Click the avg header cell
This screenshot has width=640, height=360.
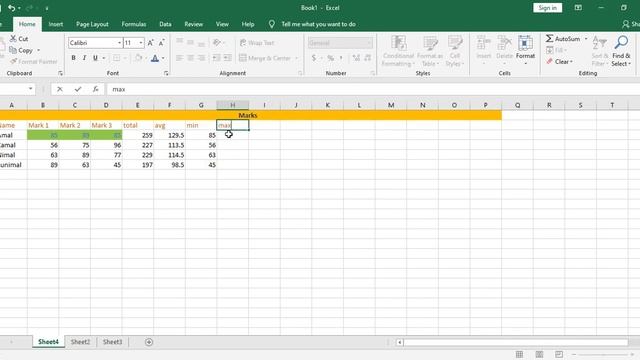[x=169, y=125]
